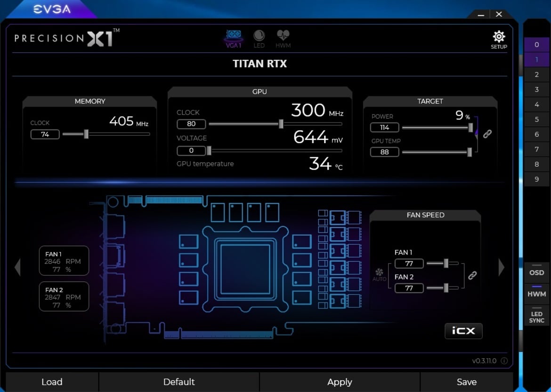Click the voltage offset field 0

coord(191,150)
